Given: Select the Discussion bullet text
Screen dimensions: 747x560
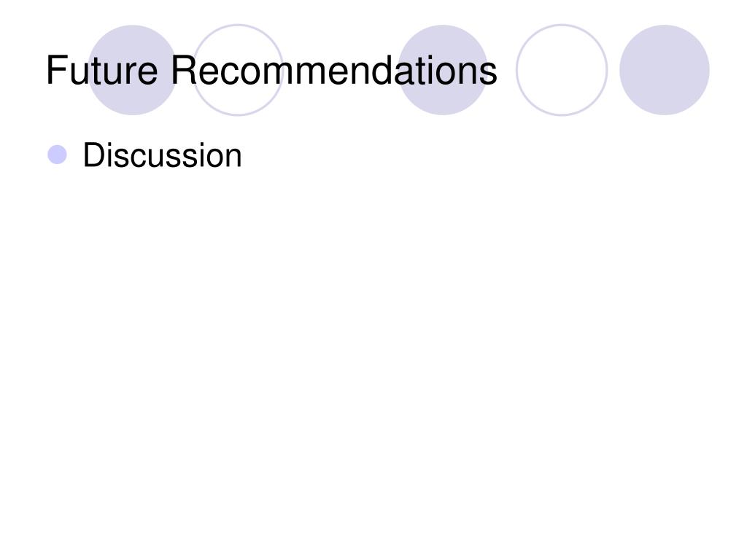Looking at the screenshot, I should (x=163, y=155).
